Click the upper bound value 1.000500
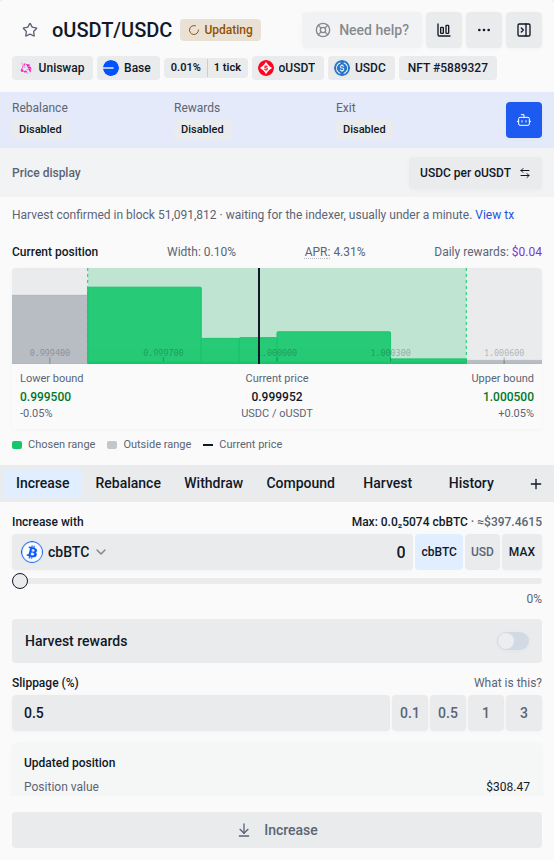 pyautogui.click(x=508, y=397)
